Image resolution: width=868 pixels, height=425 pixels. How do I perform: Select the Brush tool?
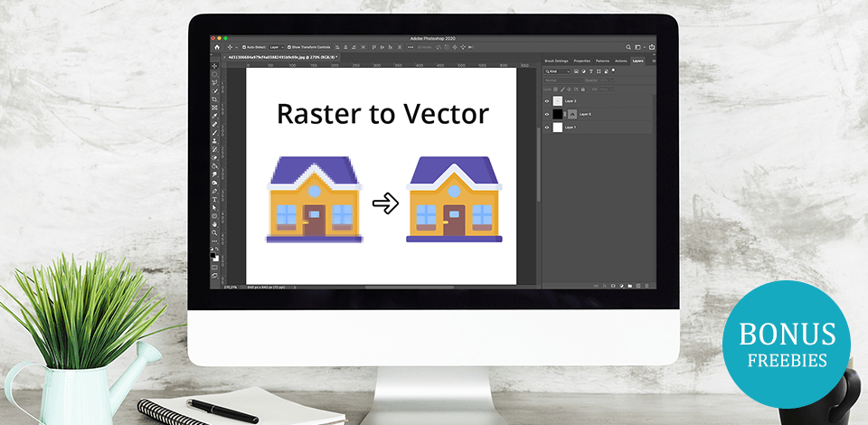pos(215,133)
